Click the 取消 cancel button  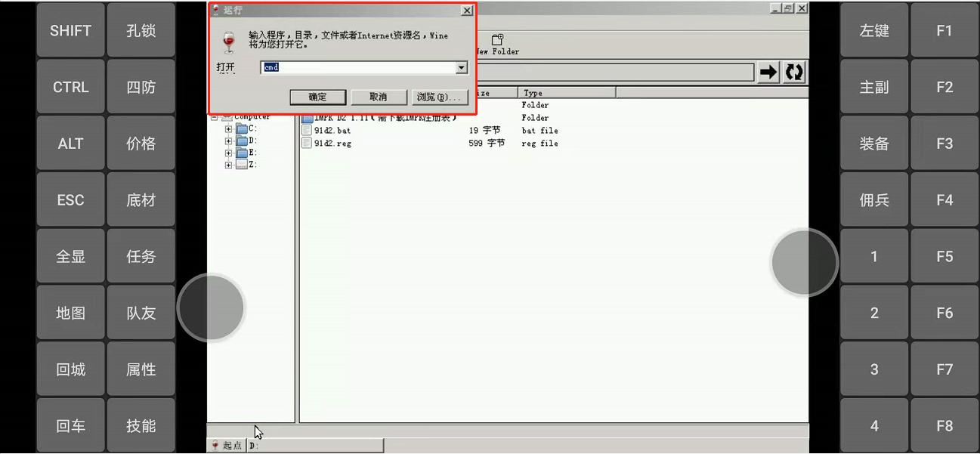(x=377, y=97)
